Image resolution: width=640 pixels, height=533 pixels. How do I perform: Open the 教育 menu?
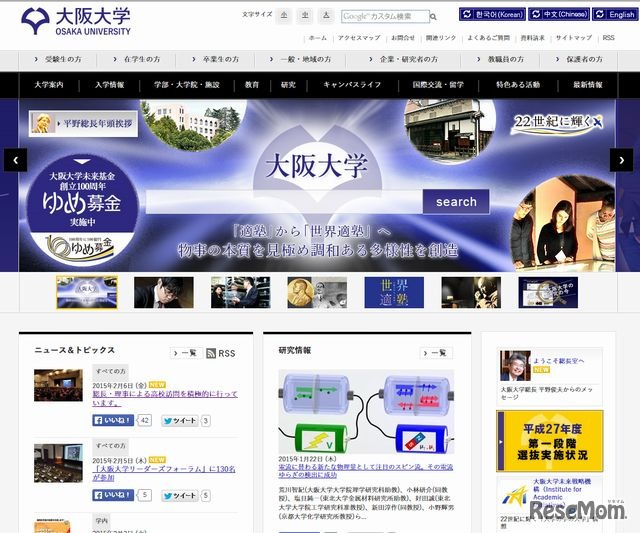coord(252,85)
